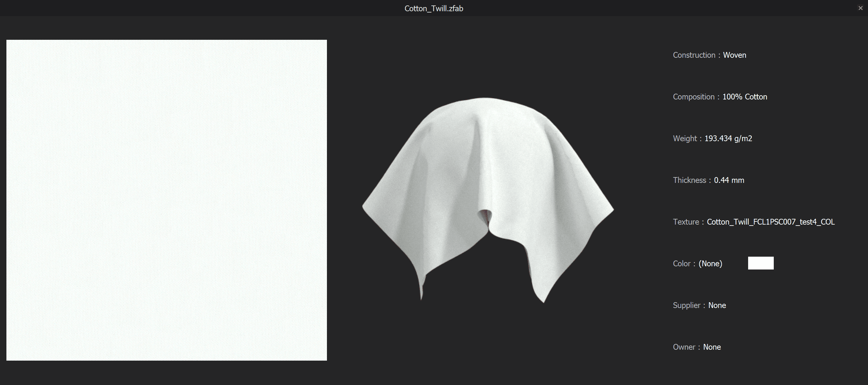
Task: Click the Owner label
Action: (x=684, y=347)
